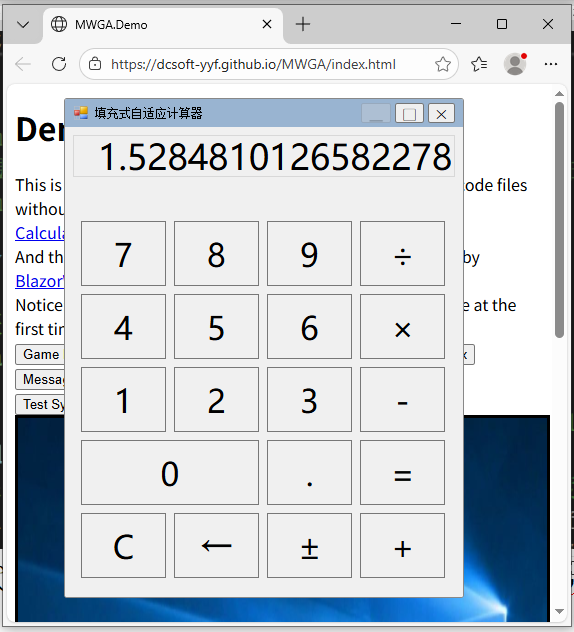Click the page vertical scrollbar thumb
This screenshot has width=574, height=632.
[x=559, y=220]
